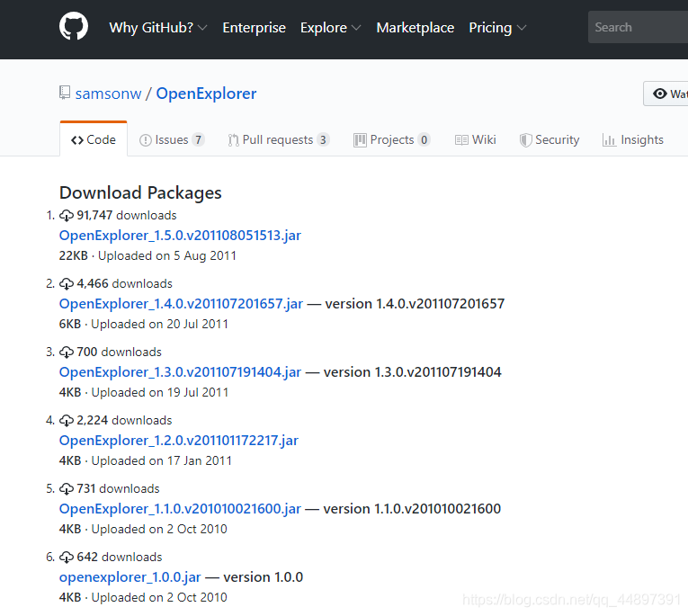The image size is (688, 616).
Task: Click cloud download icon beside 731 downloads
Action: [x=67, y=489]
